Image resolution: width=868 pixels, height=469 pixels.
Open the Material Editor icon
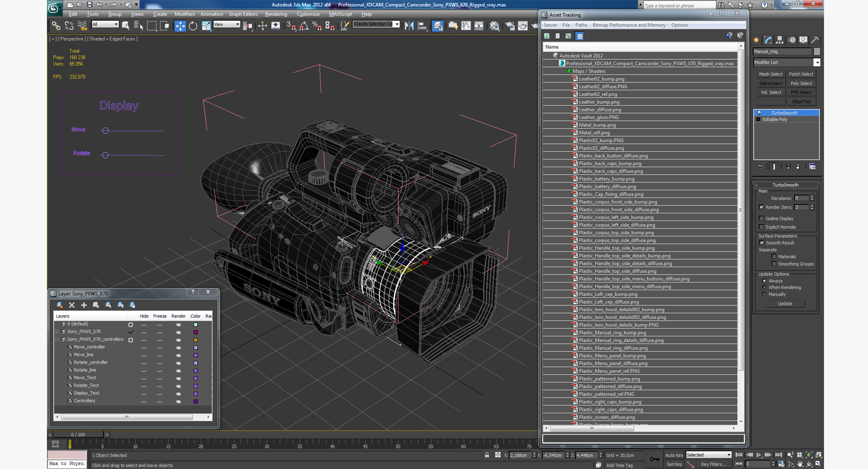494,25
